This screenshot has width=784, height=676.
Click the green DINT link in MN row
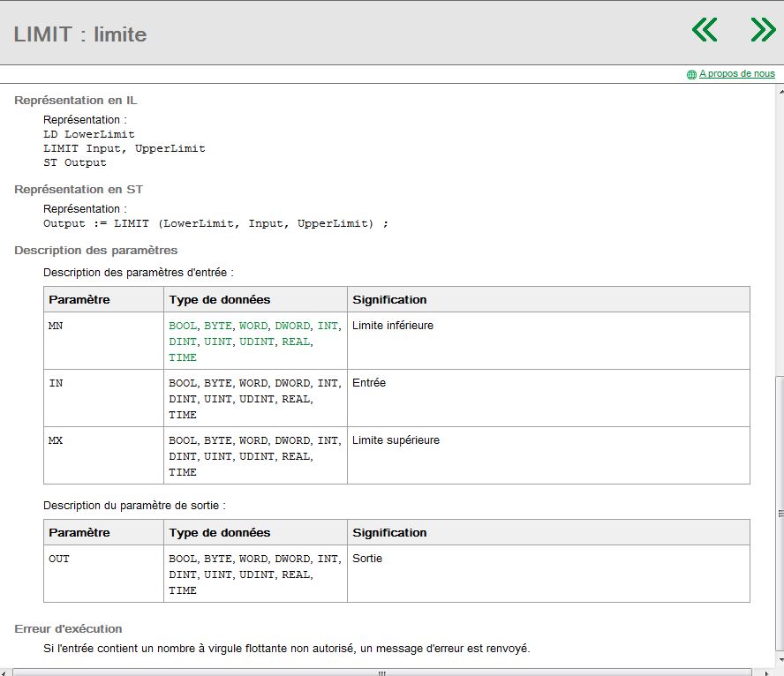point(183,342)
